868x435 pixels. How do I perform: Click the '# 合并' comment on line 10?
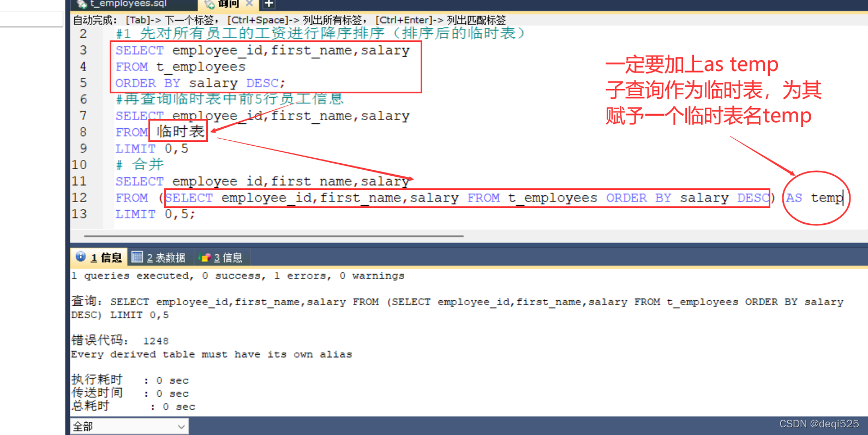140,165
